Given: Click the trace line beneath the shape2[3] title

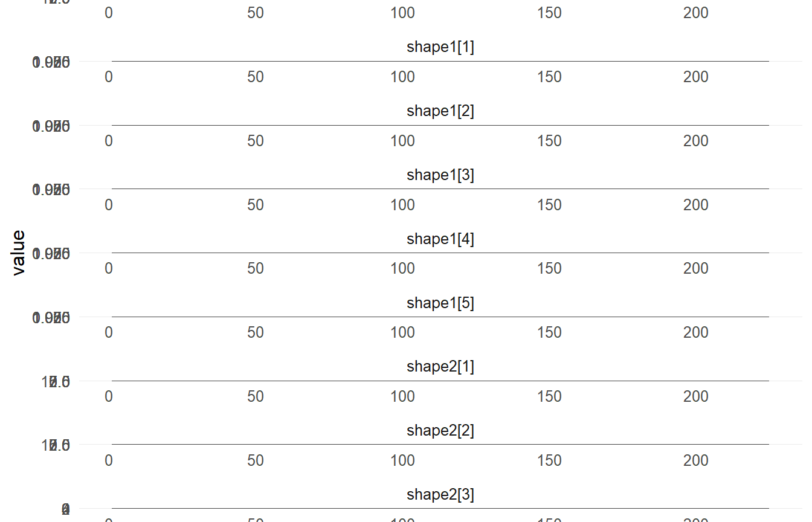Looking at the screenshot, I should pyautogui.click(x=440, y=509).
